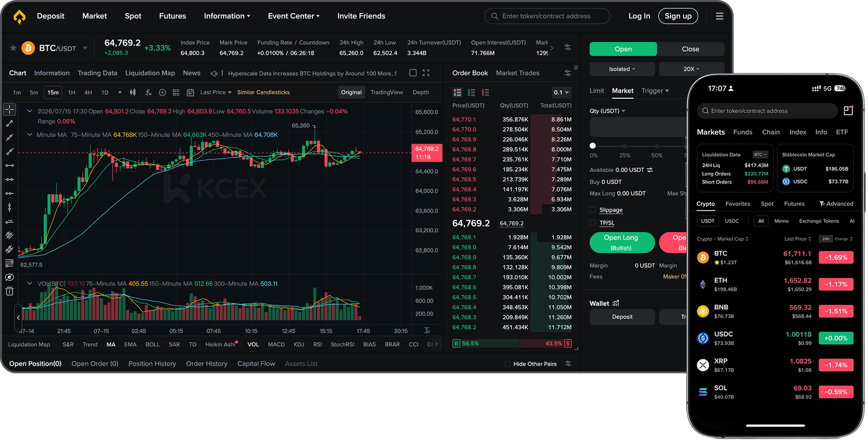Open the Order History tab

pyautogui.click(x=207, y=364)
